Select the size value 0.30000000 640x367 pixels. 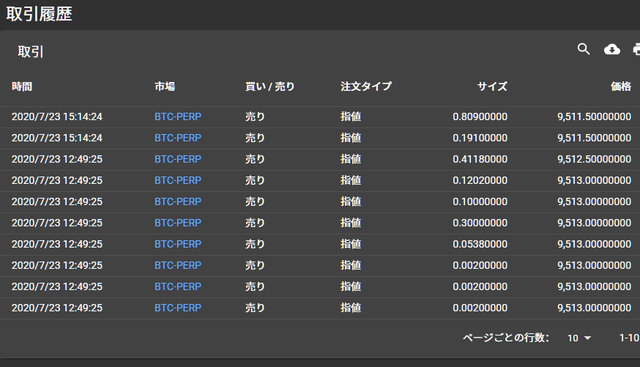coord(480,223)
